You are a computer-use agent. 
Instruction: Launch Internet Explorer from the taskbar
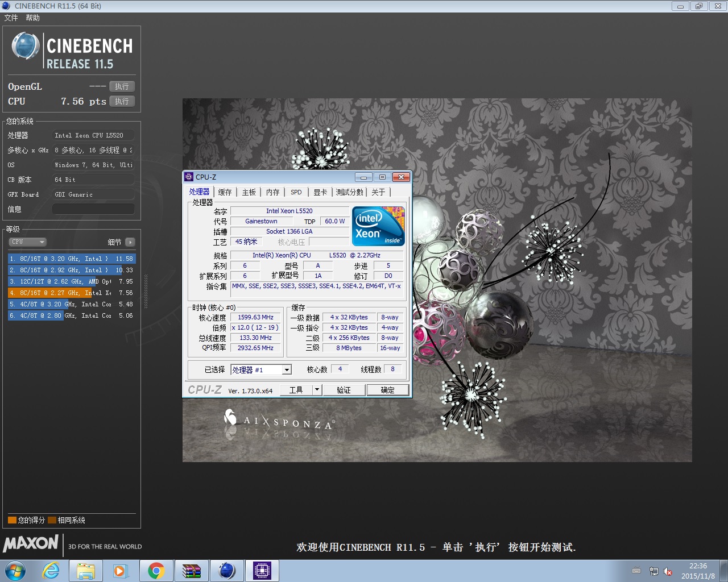tap(51, 571)
